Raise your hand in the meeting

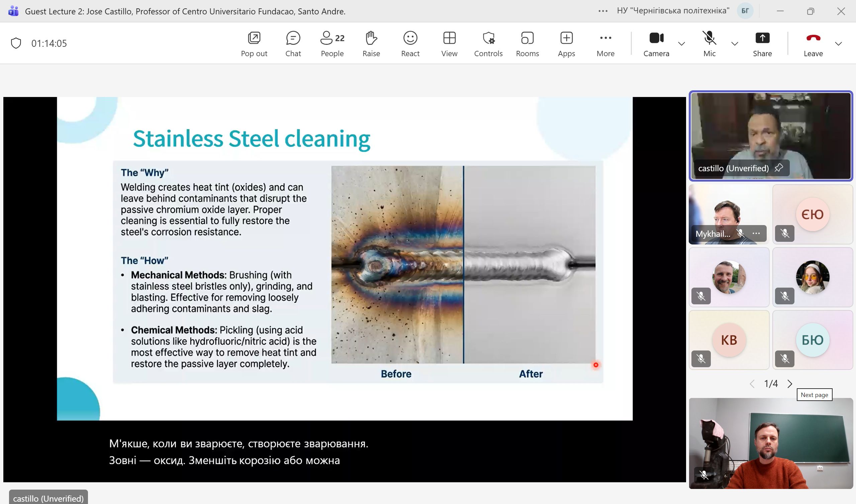pos(371,44)
